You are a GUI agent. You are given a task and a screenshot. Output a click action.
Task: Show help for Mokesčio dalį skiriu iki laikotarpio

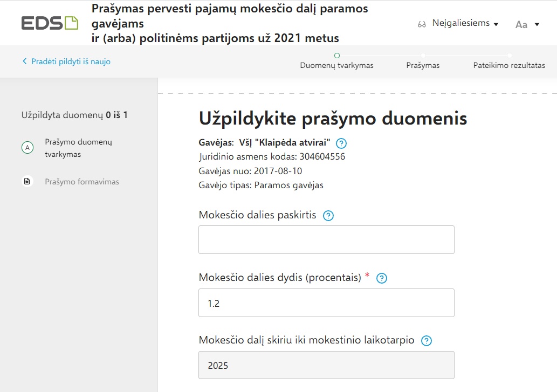427,341
